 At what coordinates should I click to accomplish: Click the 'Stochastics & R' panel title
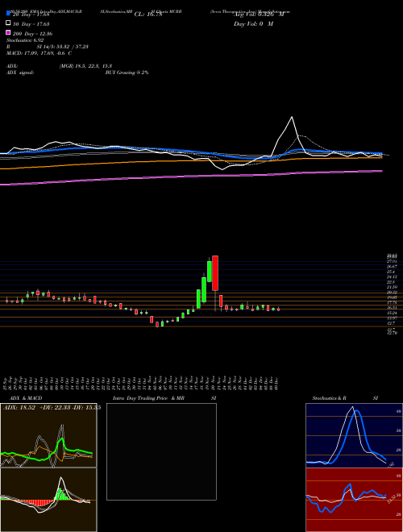click(330, 398)
